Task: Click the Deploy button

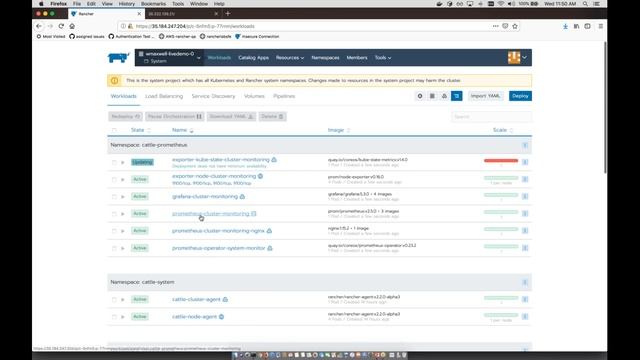Action: 520,96
